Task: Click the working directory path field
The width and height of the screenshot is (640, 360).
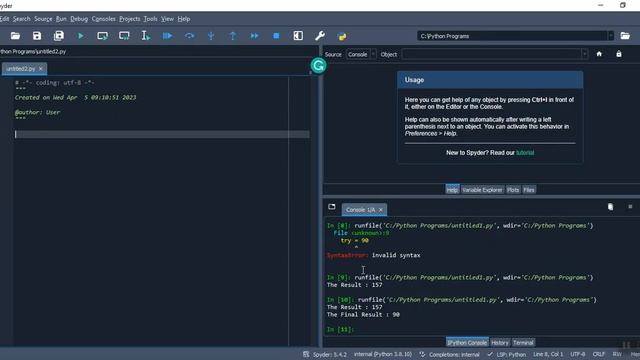Action: [x=512, y=36]
